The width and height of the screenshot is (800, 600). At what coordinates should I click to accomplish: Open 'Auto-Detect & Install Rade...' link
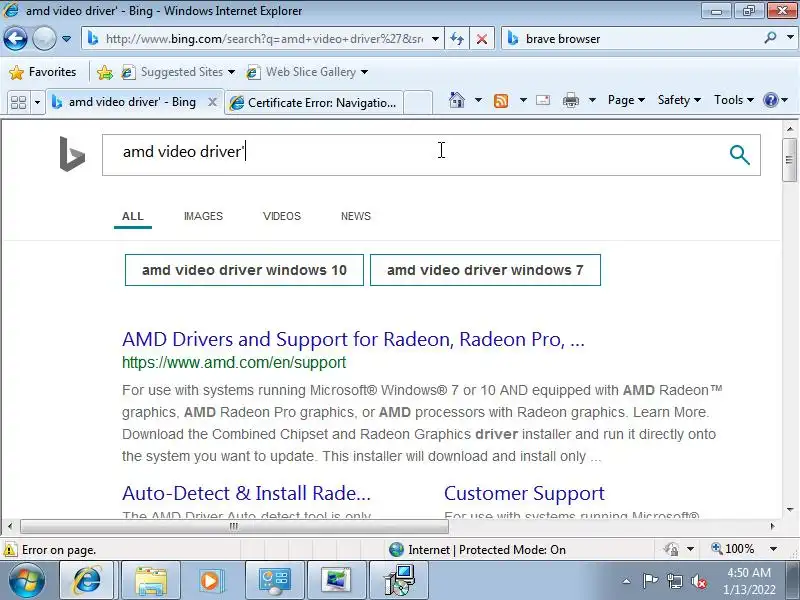tap(246, 493)
